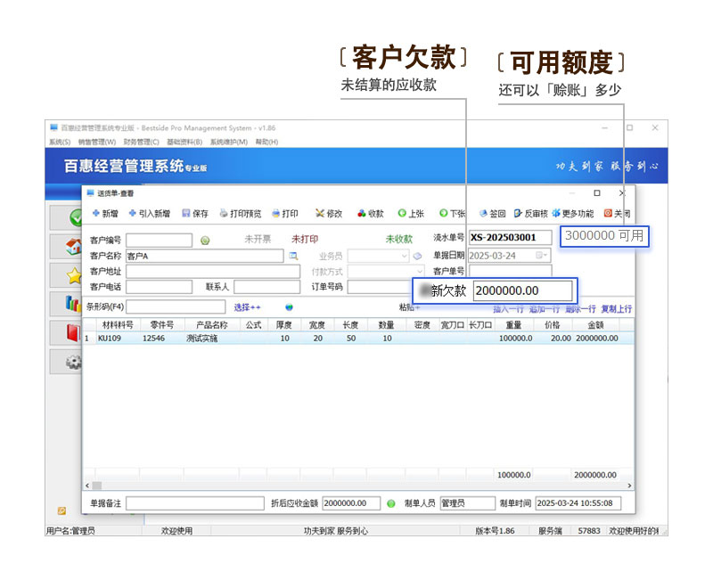Click the icon beside 业务员 dropdown
The height and width of the screenshot is (588, 713).
[417, 256]
